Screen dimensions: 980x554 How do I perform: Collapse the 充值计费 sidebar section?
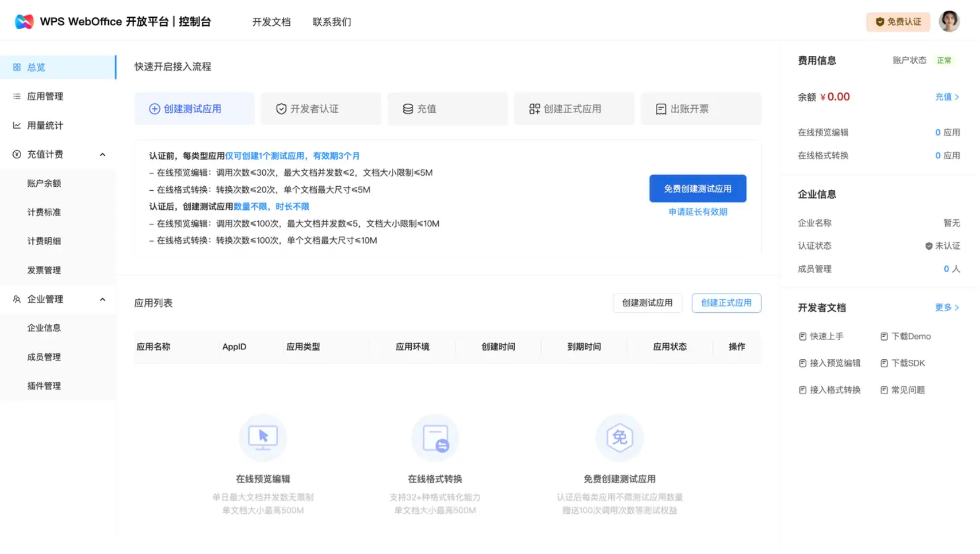(x=103, y=154)
